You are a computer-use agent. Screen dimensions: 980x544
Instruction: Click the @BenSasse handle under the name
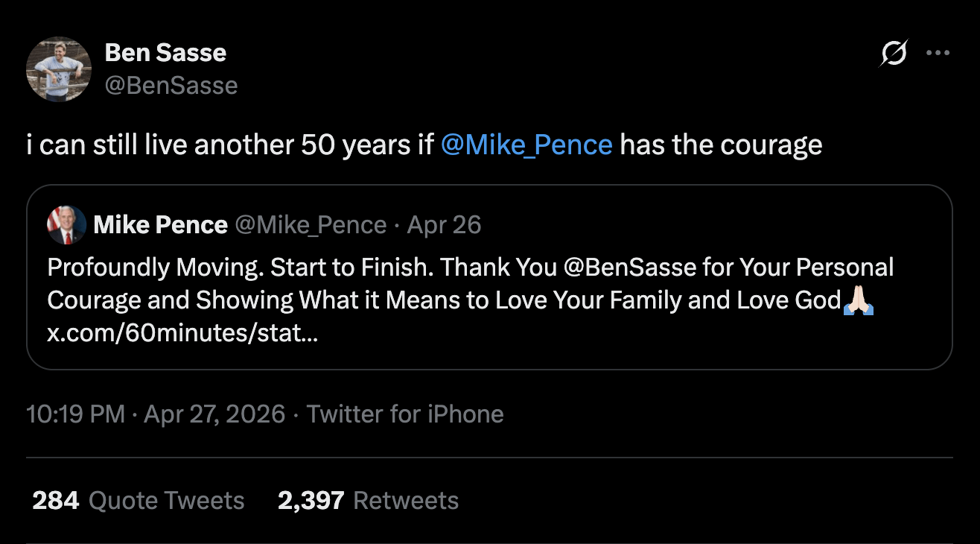pos(171,86)
